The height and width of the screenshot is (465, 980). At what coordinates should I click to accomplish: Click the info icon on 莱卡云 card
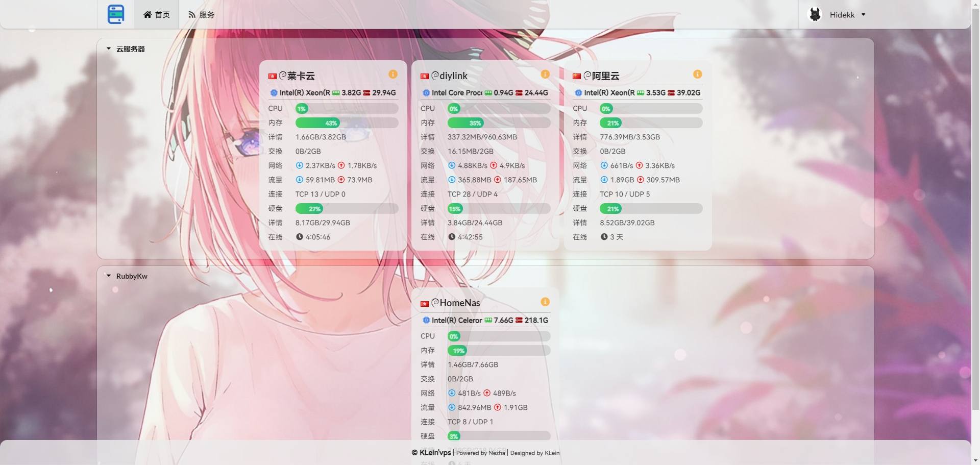tap(393, 75)
